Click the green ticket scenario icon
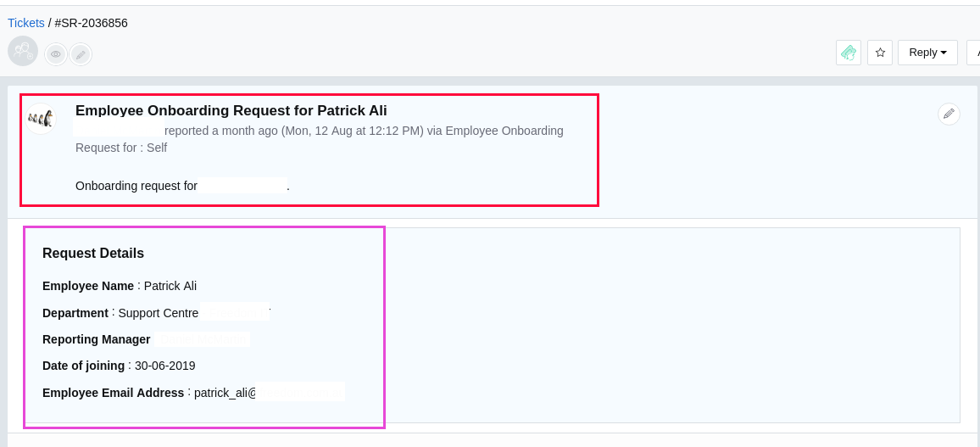 click(x=848, y=53)
